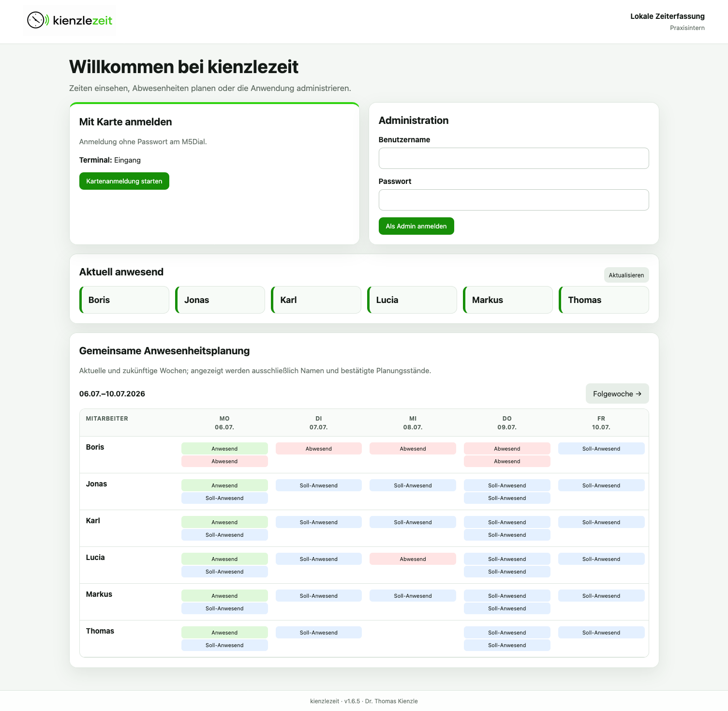Click Lucia's Soll-Anwesend badge on Friday
This screenshot has width=728, height=711.
click(x=601, y=559)
